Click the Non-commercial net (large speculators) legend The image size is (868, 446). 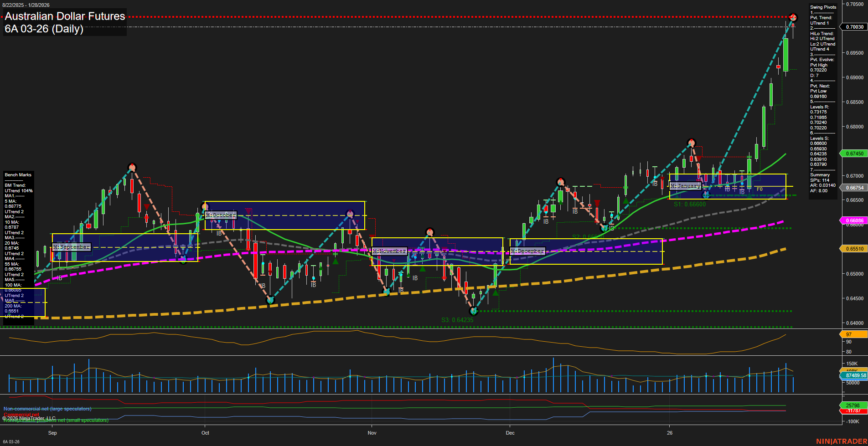[x=47, y=409]
